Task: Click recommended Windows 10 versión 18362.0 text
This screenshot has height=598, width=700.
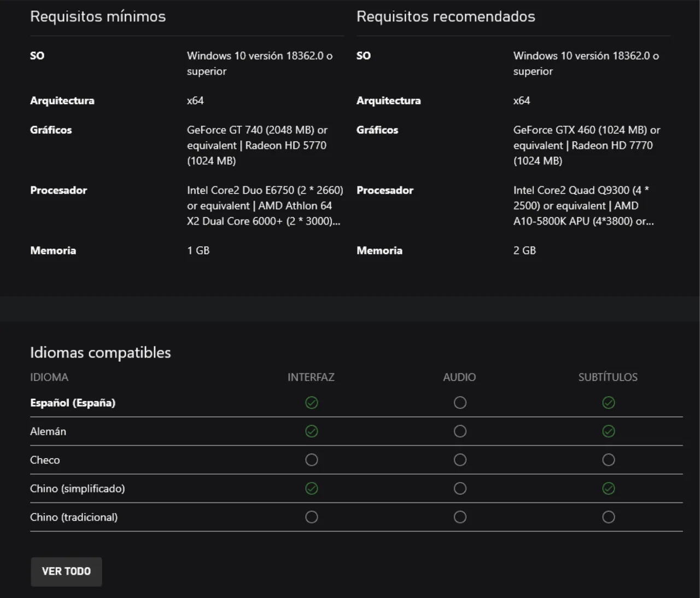Action: coord(586,63)
